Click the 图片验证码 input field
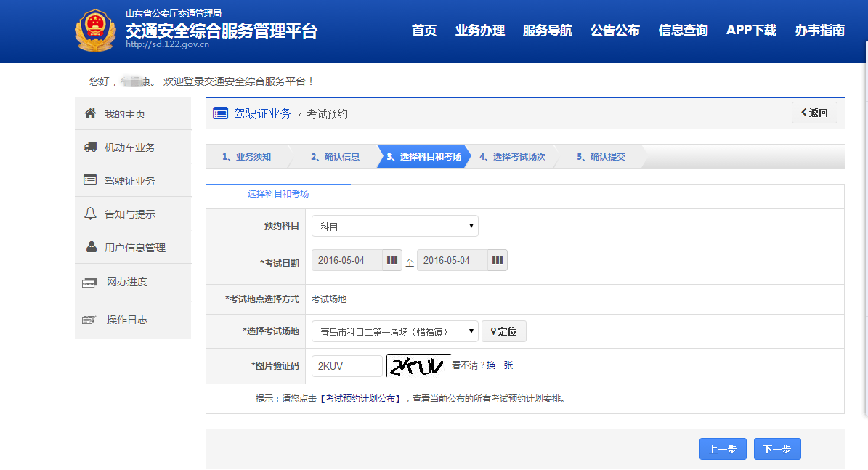The height and width of the screenshot is (470, 868). click(x=347, y=366)
